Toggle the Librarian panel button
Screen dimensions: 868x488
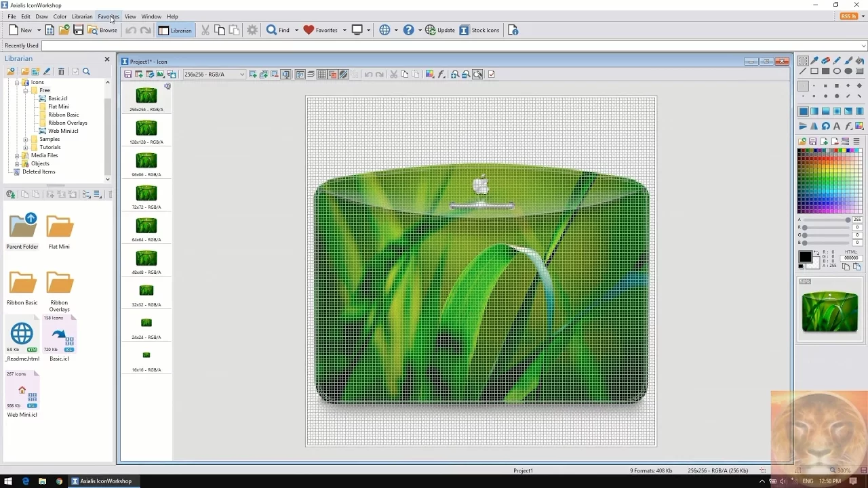point(175,30)
